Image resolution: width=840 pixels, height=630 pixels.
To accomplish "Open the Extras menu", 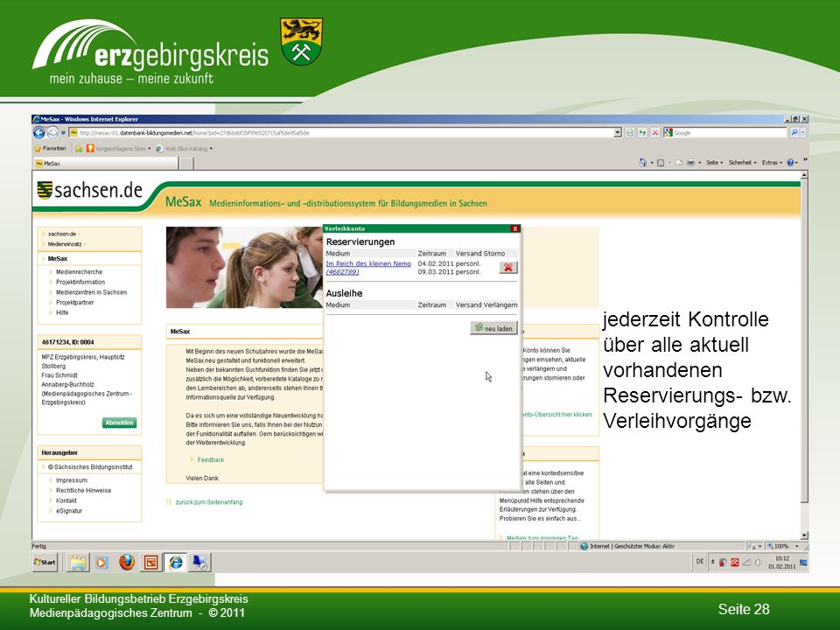I will [772, 163].
